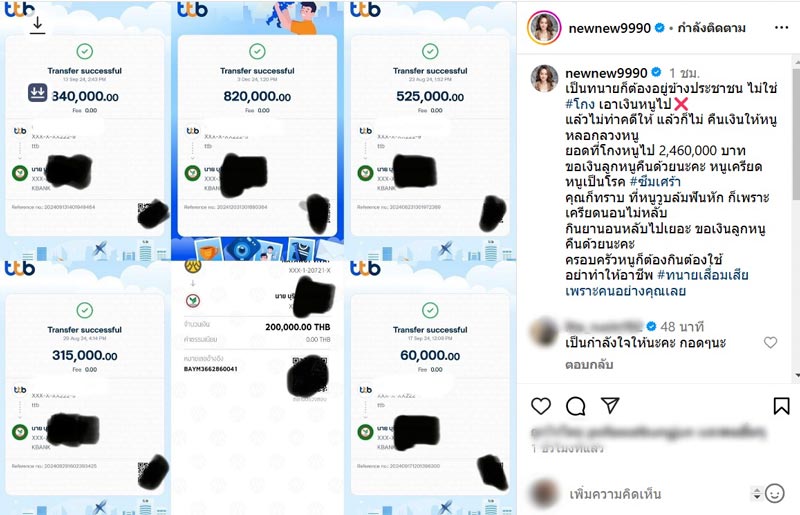Save the post with the bookmark icon

[781, 406]
